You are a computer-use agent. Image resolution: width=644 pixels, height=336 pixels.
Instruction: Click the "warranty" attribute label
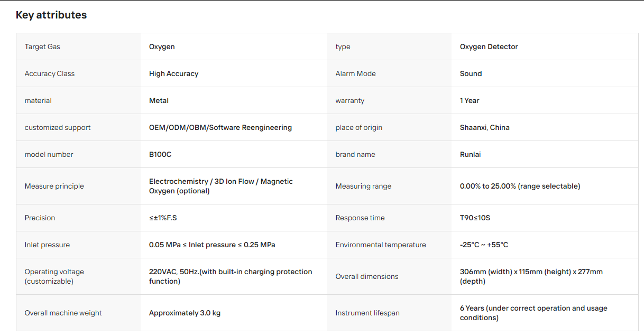(350, 100)
